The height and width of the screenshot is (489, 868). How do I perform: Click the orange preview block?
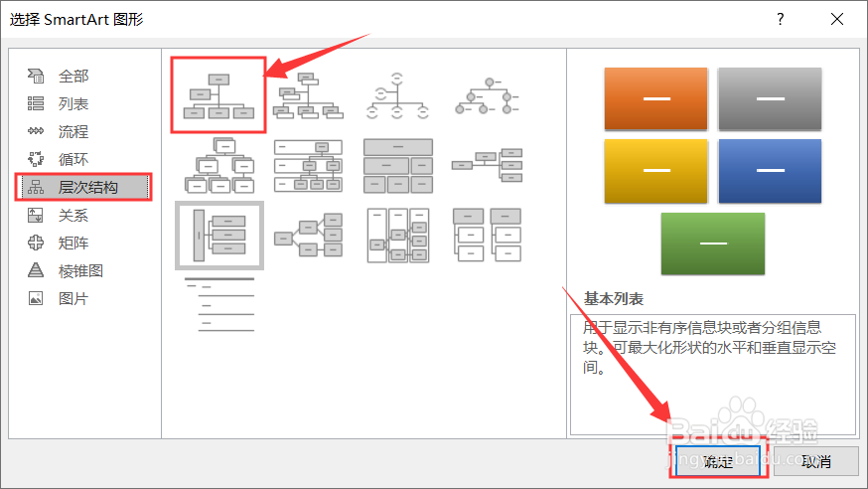(x=656, y=98)
